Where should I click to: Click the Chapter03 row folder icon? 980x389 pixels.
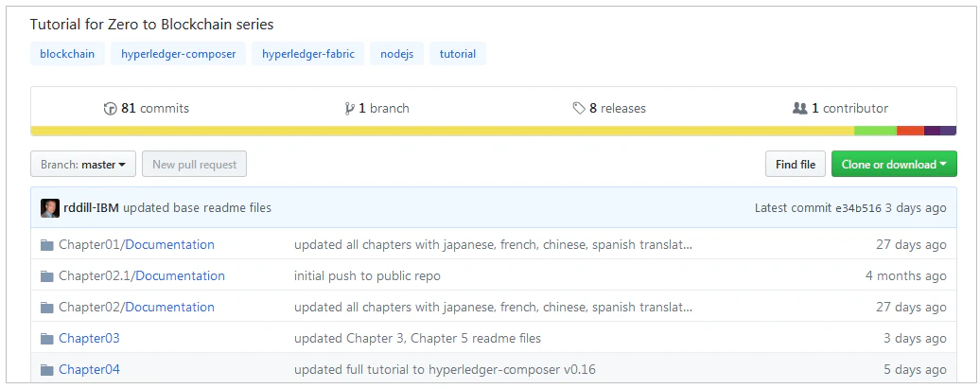pyautogui.click(x=47, y=339)
